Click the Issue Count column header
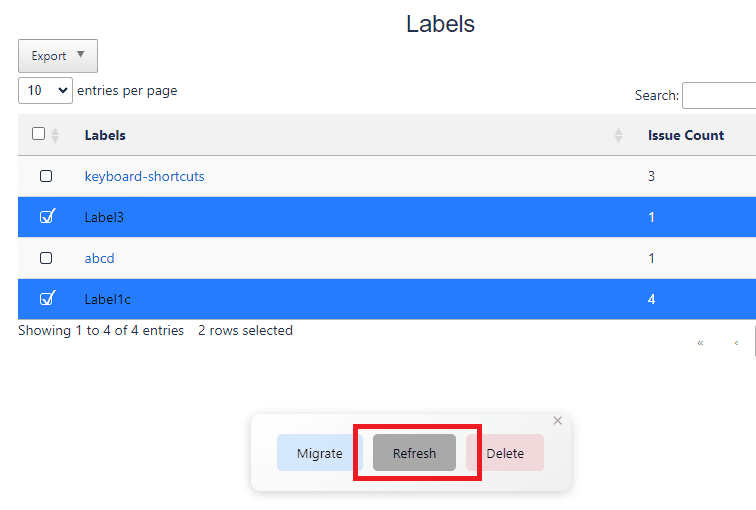Screen dimensions: 756x510 click(686, 135)
